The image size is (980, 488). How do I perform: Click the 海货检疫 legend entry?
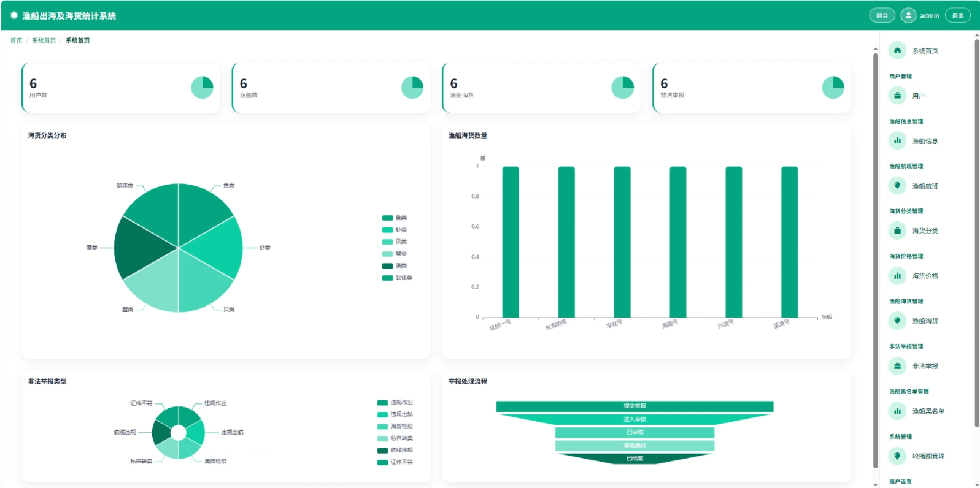395,427
